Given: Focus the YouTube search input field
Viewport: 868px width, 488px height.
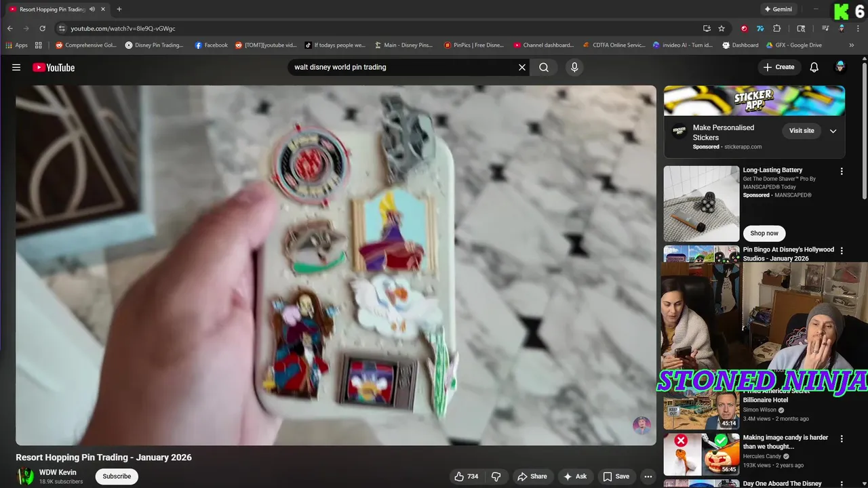Looking at the screenshot, I should [x=403, y=67].
